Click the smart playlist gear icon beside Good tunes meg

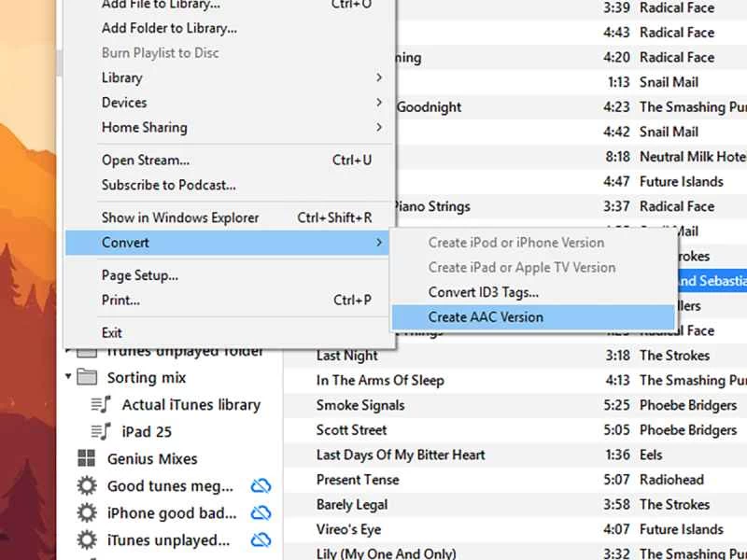point(86,483)
